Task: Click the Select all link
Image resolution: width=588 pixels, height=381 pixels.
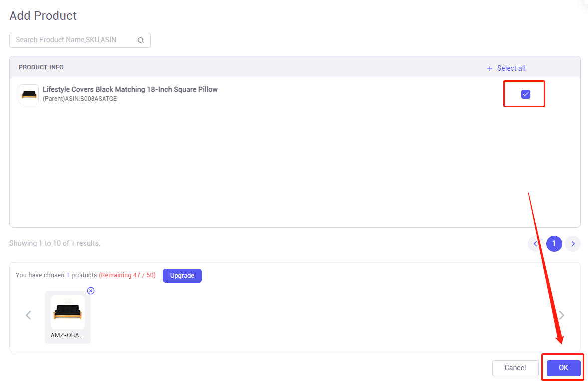Action: (x=506, y=68)
